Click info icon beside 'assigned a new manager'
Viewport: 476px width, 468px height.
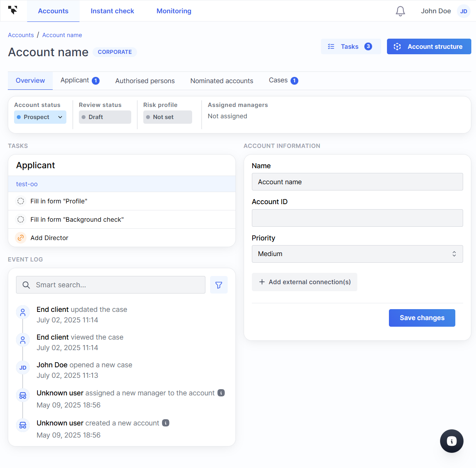[x=221, y=393]
